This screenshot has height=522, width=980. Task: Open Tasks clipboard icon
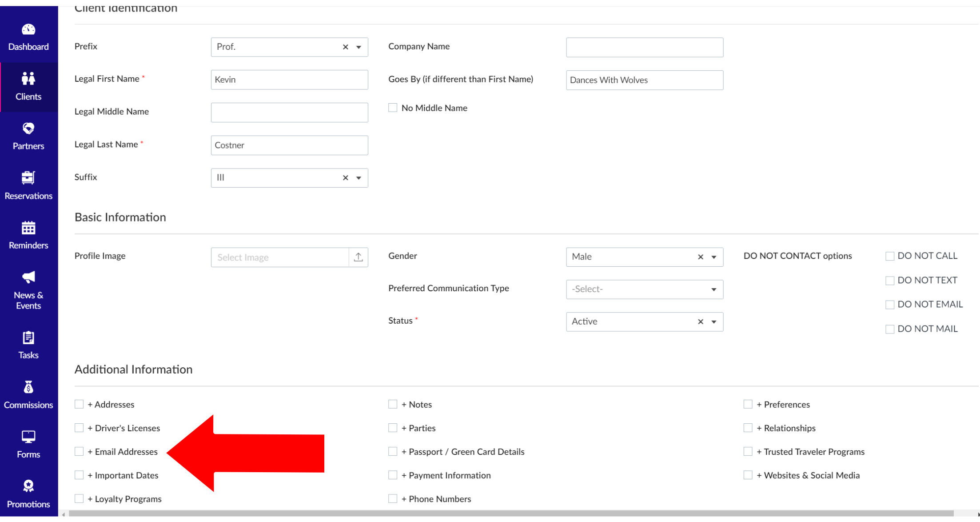[28, 338]
